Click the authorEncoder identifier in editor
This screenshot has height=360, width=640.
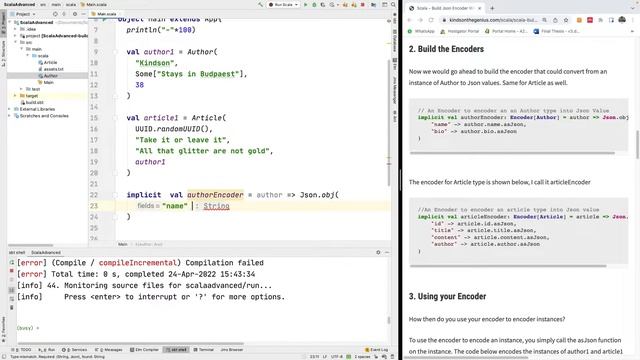coord(215,195)
